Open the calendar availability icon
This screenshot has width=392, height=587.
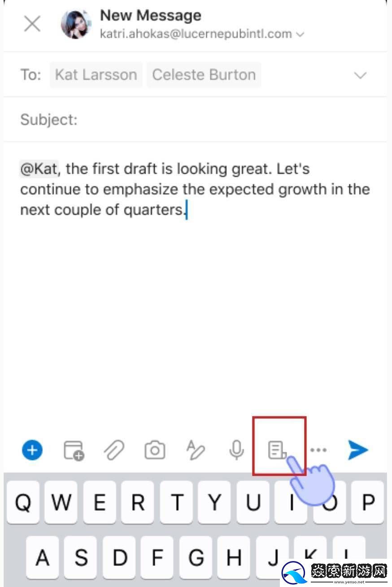pos(74,450)
